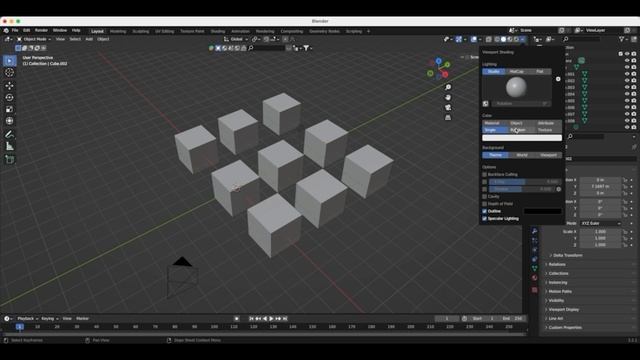Viewport: 640px width, 360px height.
Task: Open the viewport shading options arrow
Action: tap(523, 40)
